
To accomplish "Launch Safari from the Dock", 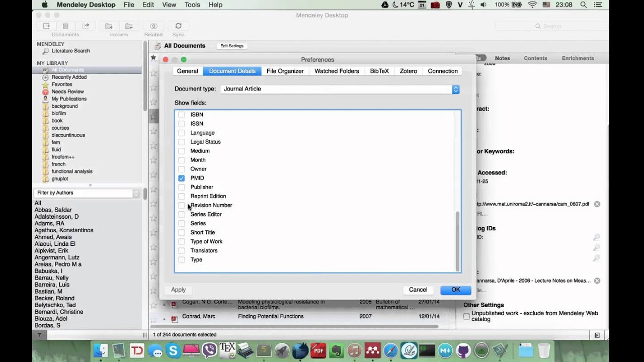I will pyautogui.click(x=390, y=350).
